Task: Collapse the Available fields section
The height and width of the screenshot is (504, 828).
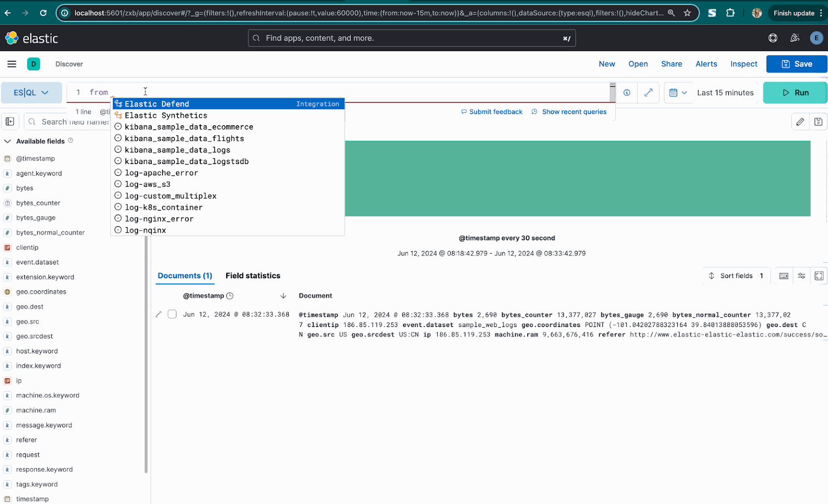Action: [8, 141]
